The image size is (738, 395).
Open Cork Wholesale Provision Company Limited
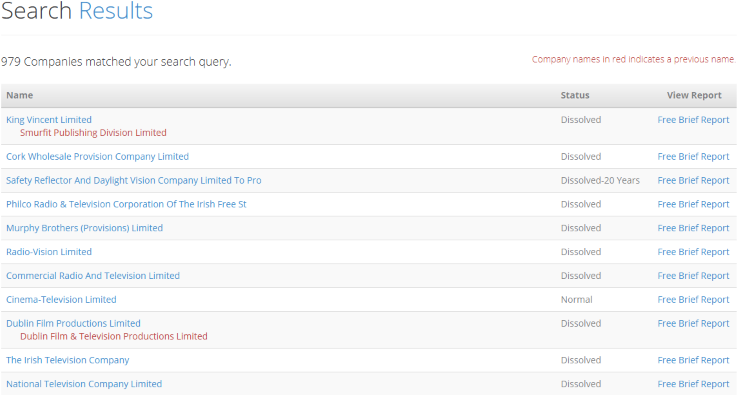pyautogui.click(x=97, y=156)
